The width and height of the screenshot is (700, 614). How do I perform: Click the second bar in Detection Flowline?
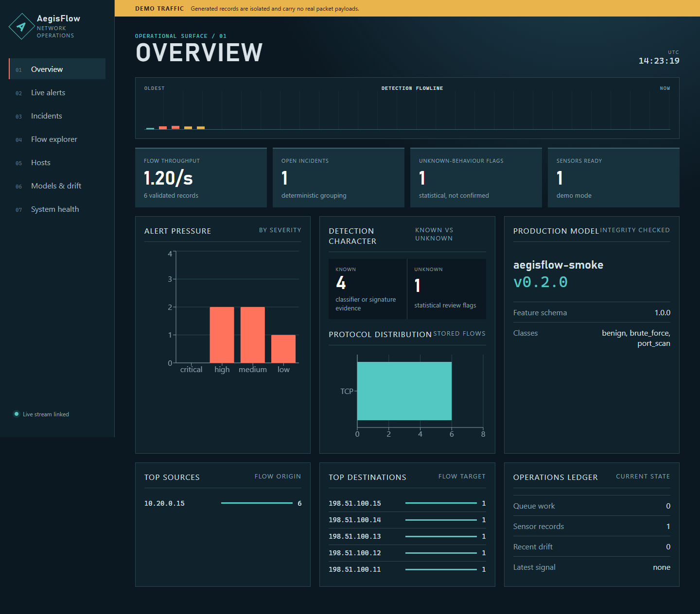163,128
